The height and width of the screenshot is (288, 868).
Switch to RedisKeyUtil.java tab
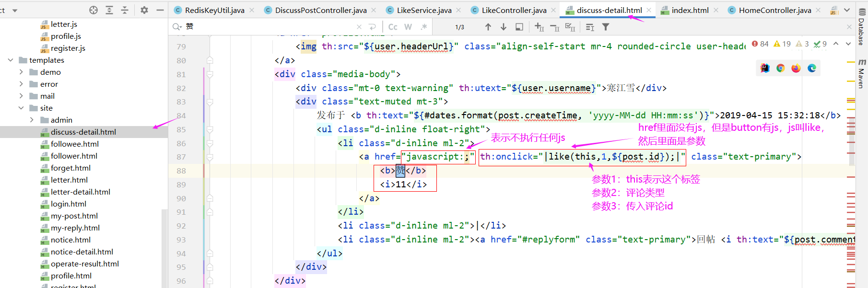214,10
